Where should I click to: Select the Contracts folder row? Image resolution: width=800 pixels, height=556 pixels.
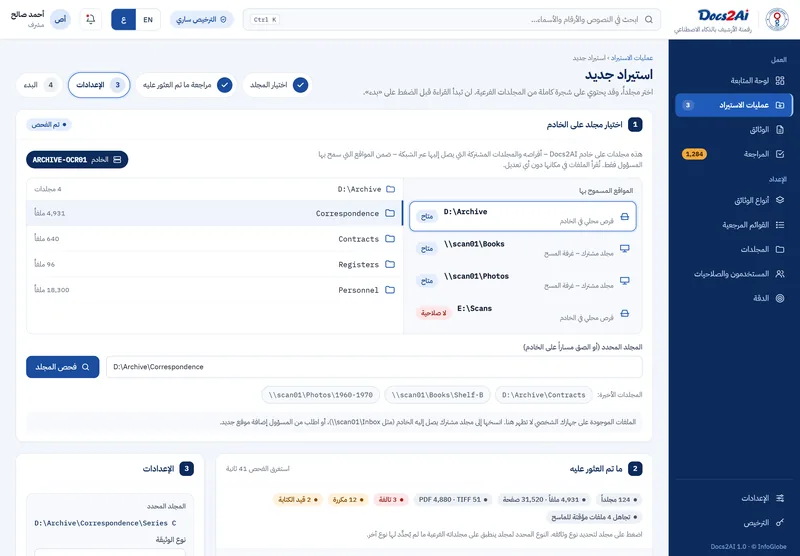click(x=215, y=239)
